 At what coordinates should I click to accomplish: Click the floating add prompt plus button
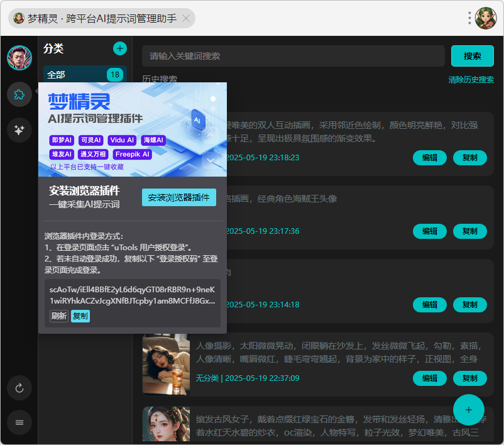[469, 410]
